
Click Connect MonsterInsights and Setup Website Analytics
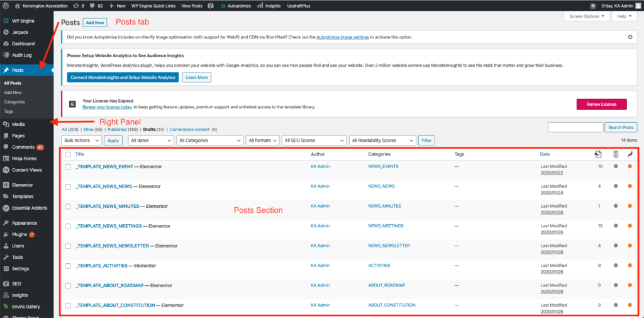pyautogui.click(x=123, y=77)
